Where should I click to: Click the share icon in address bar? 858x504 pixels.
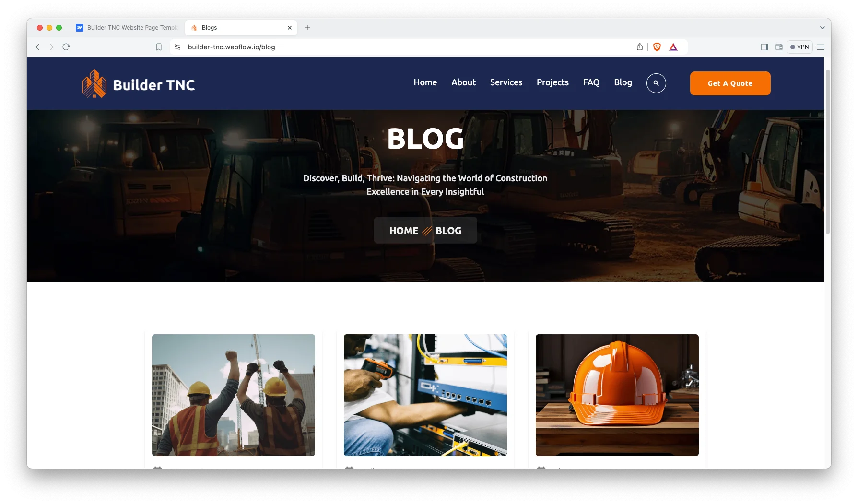click(x=640, y=47)
